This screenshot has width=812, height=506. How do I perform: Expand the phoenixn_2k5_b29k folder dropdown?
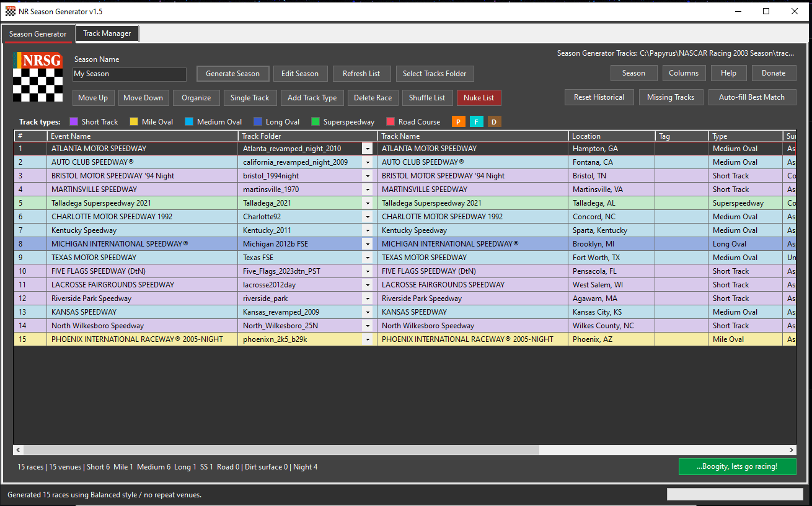[x=368, y=339]
